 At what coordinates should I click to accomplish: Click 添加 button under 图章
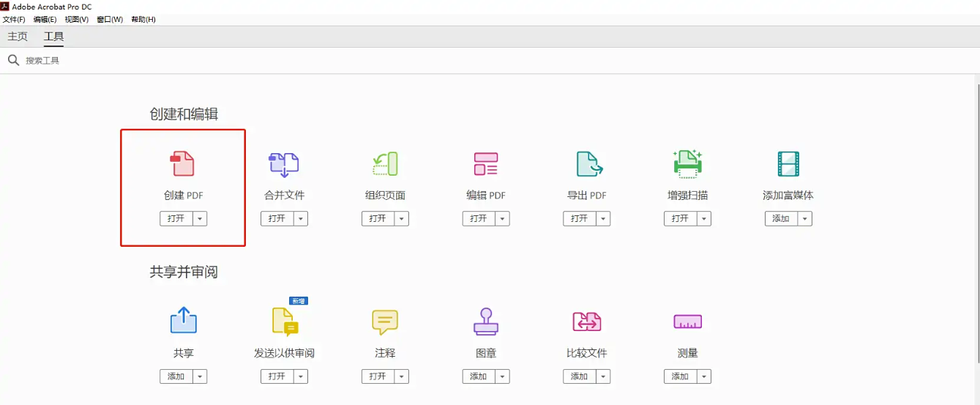coord(479,376)
